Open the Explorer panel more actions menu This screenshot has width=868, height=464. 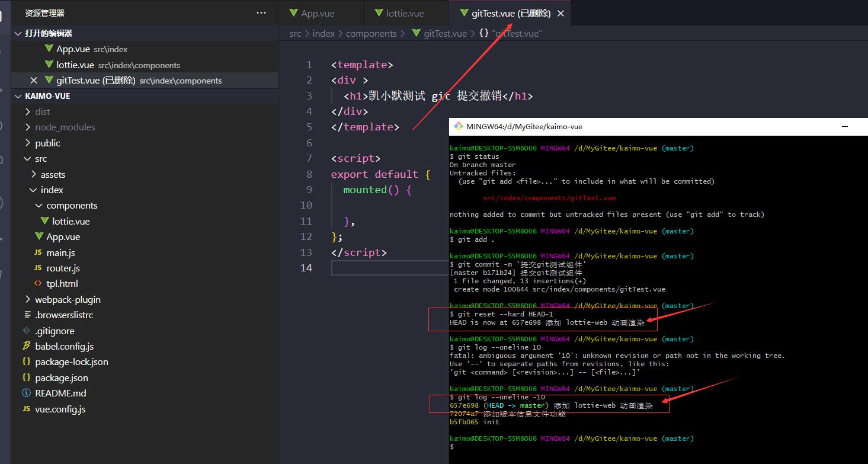click(261, 12)
